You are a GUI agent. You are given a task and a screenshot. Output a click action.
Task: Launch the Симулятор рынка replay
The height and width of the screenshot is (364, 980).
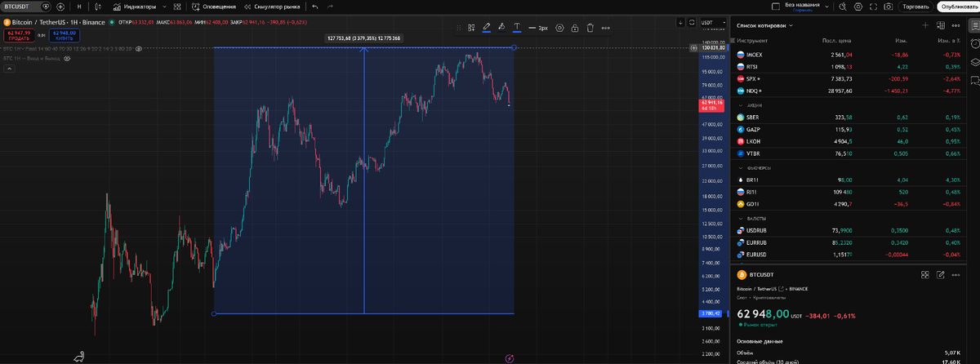point(272,7)
